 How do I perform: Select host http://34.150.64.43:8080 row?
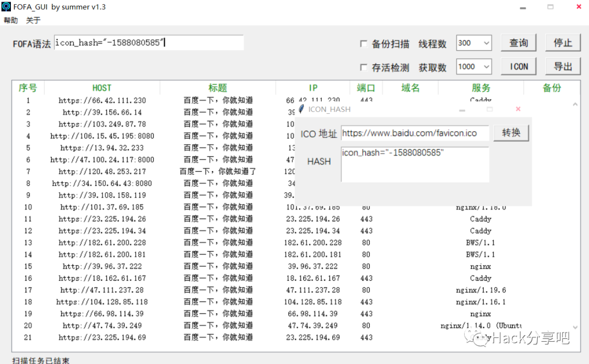point(102,184)
